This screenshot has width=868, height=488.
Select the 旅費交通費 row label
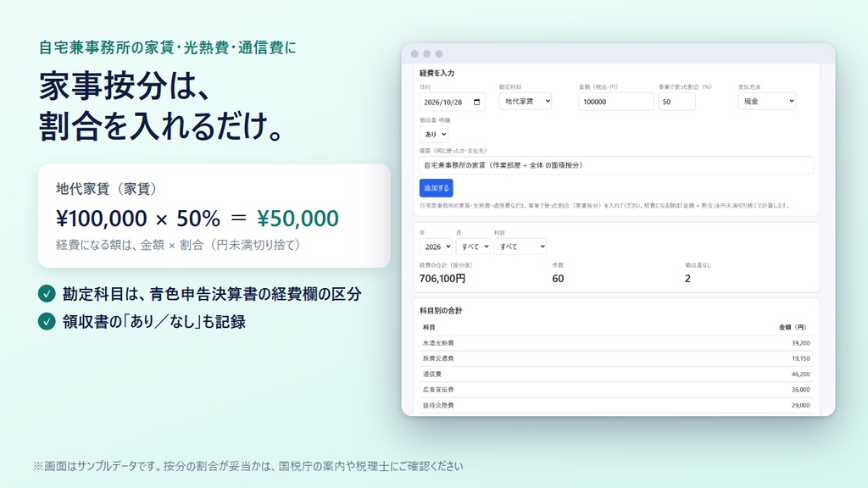point(438,358)
